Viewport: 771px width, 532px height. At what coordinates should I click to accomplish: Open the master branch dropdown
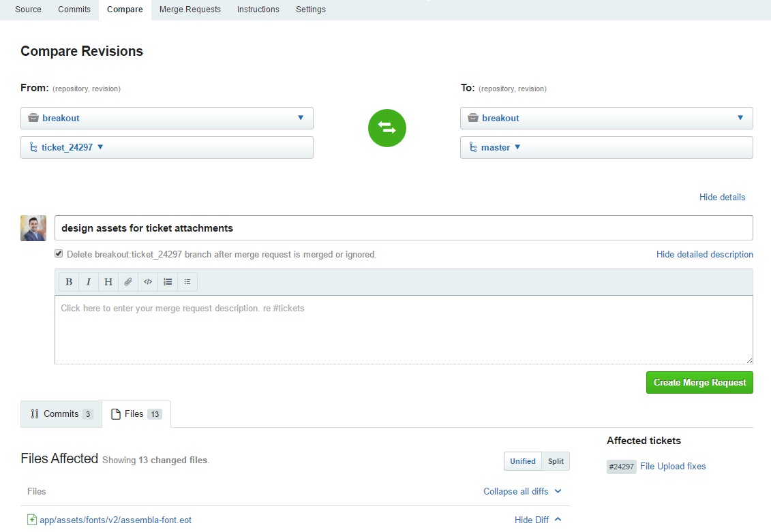pyautogui.click(x=606, y=147)
